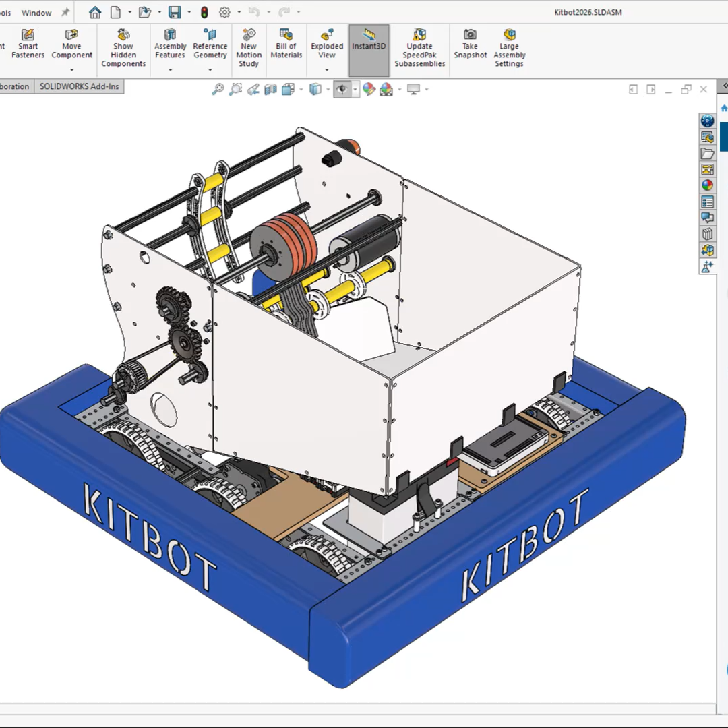Screen dimensions: 728x728
Task: Open SOLIDWORKS Resources task pane tab
Action: [707, 138]
